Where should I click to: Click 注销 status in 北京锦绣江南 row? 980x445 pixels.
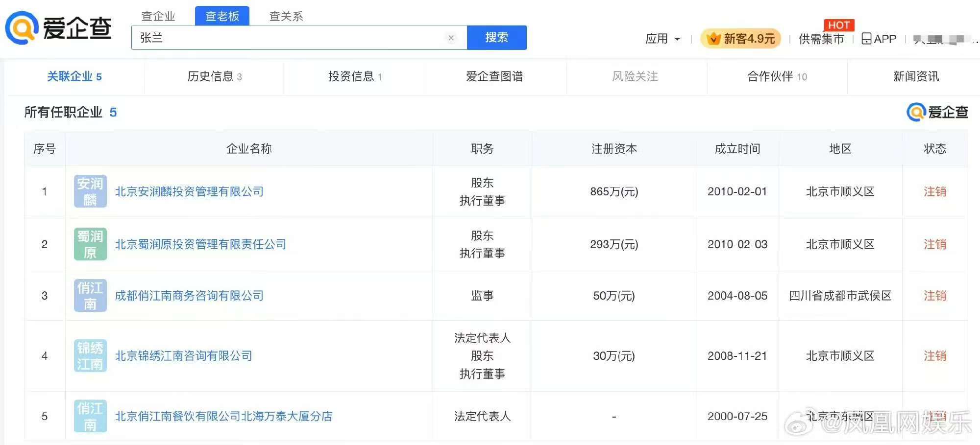pyautogui.click(x=935, y=356)
